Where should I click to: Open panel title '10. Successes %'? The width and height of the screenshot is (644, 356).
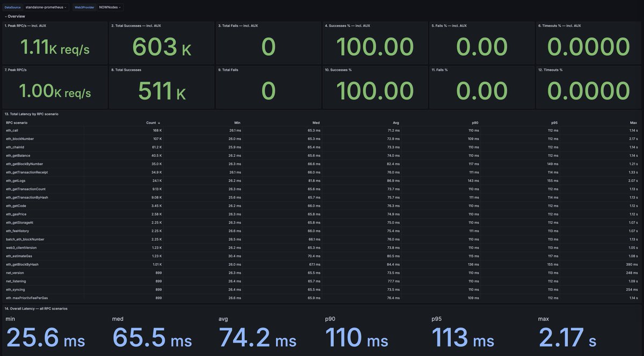click(x=338, y=70)
